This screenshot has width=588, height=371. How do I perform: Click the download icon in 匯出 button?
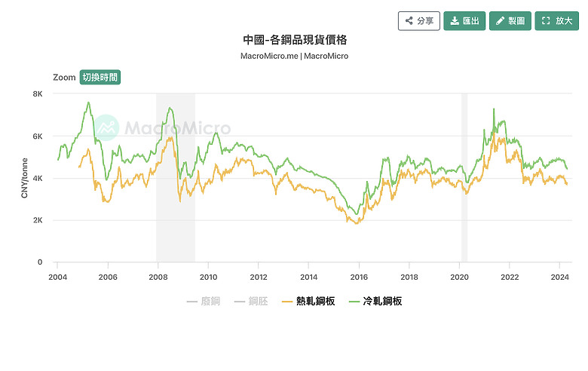[455, 21]
